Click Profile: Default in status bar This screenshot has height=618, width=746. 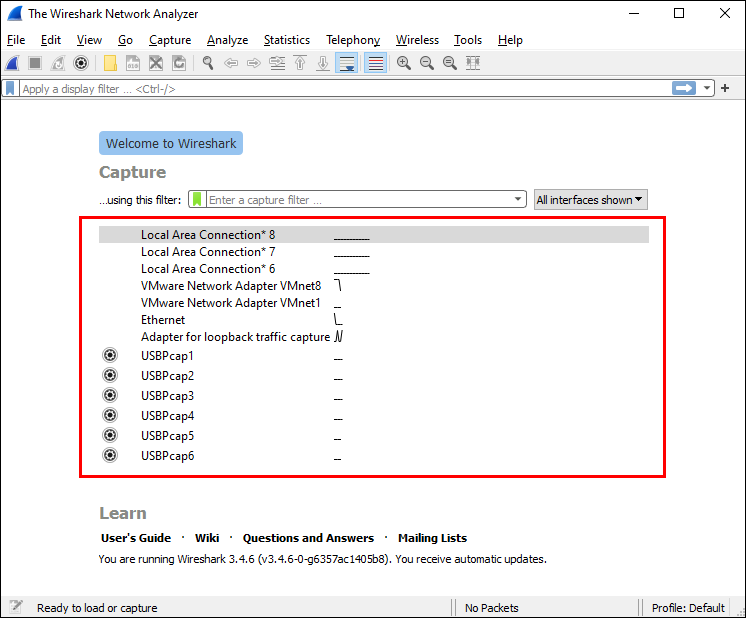[688, 608]
